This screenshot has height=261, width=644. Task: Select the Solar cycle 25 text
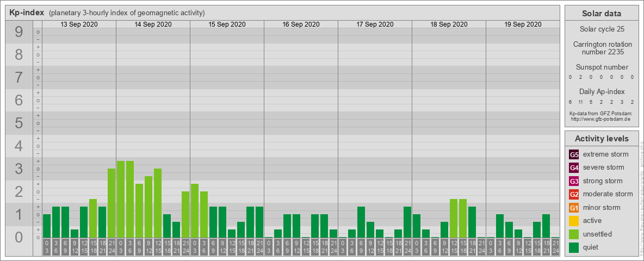tap(601, 29)
